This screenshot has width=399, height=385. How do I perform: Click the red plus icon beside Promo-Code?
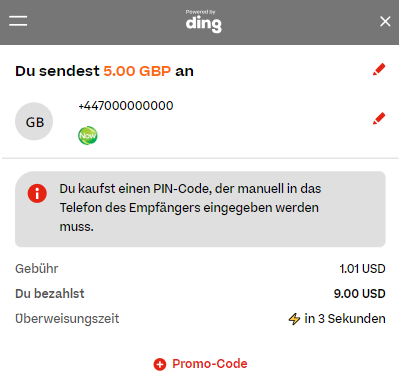click(x=160, y=364)
